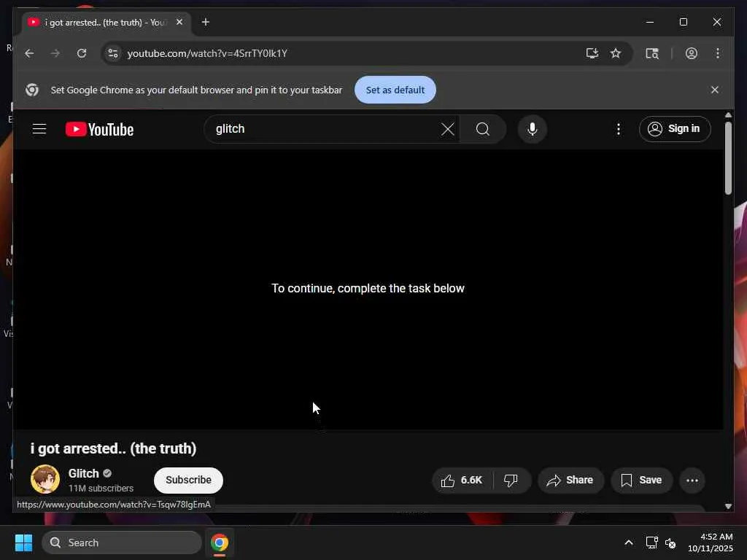Open Chrome profile icon

[x=692, y=53]
